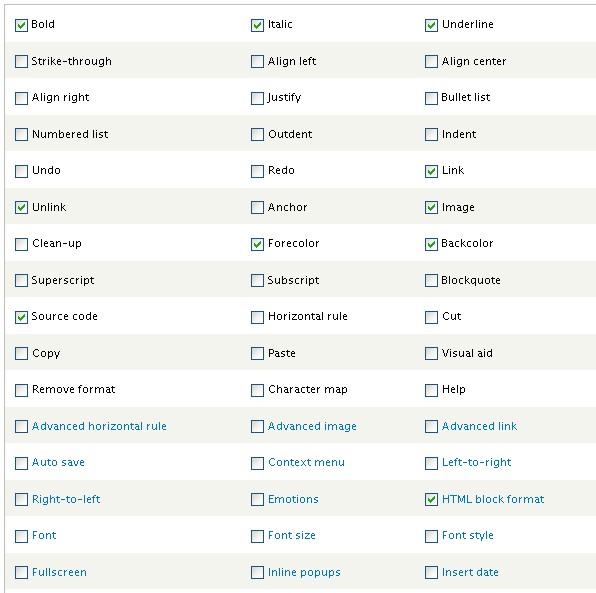Click the Emotions plugin link
Screen dimensions: 596x593
[x=293, y=499]
